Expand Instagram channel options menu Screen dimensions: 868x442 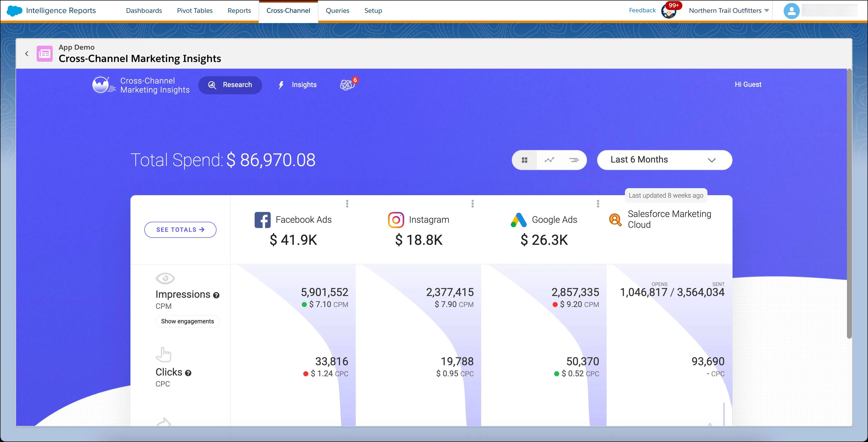[x=472, y=204]
